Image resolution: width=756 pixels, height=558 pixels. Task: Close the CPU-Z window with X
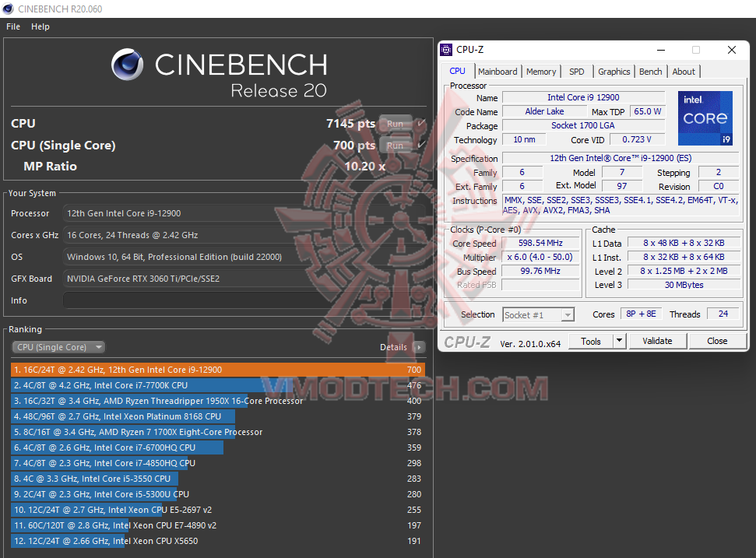coord(731,50)
